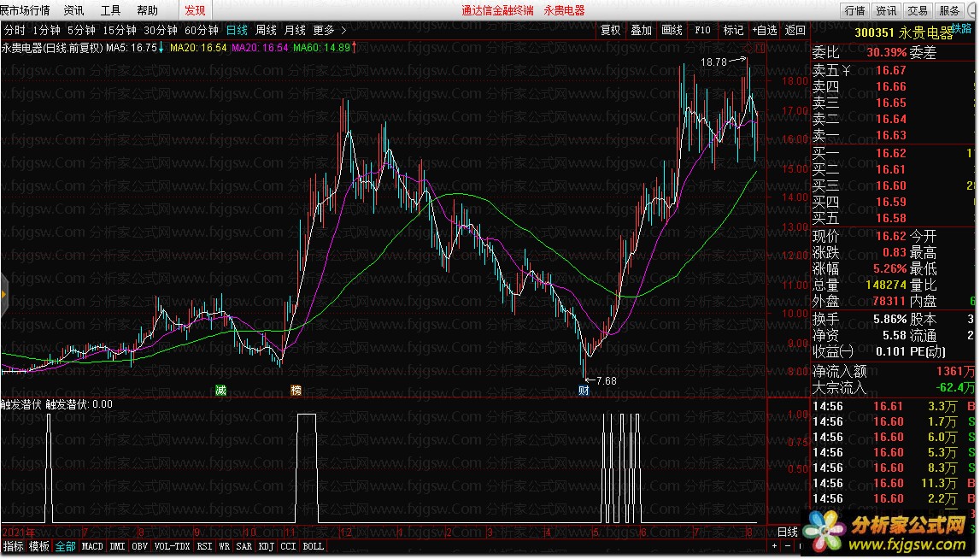The width and height of the screenshot is (980, 559).
Task: Open the 帮助 menu
Action: pyautogui.click(x=148, y=10)
